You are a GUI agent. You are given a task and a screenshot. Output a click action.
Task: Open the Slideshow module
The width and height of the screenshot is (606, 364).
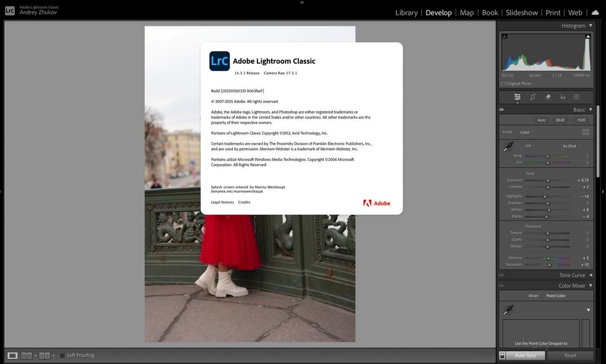(522, 13)
